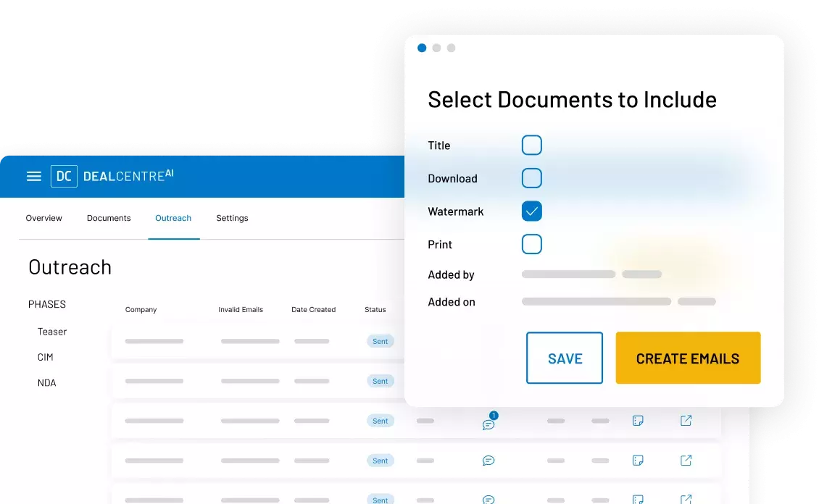The image size is (819, 504).
Task: Click the Invalid Emails column header
Action: tap(241, 309)
